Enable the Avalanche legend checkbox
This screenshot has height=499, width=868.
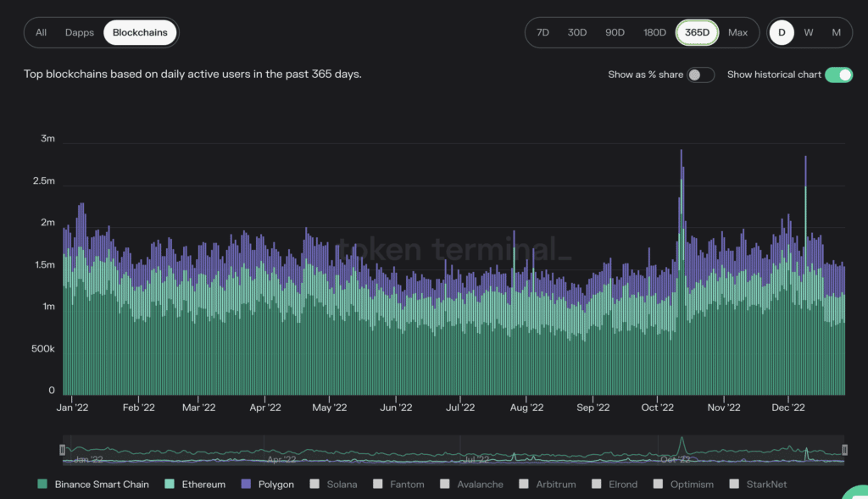point(446,484)
